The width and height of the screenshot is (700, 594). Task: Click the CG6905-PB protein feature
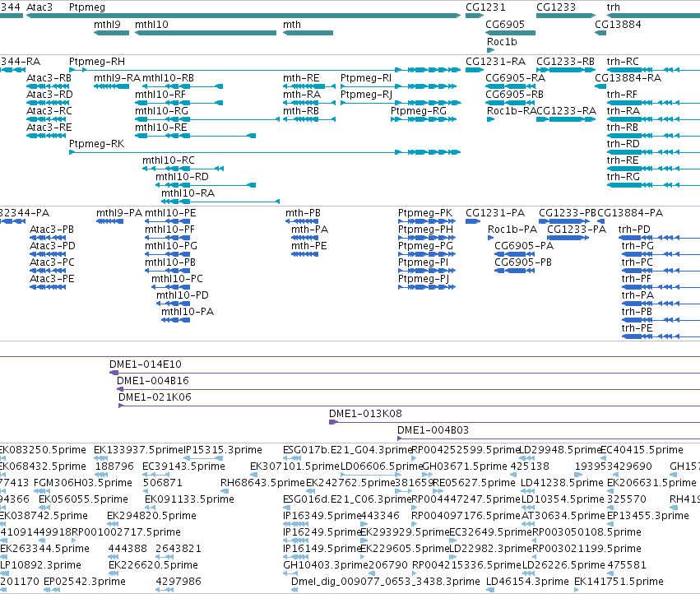tap(514, 270)
